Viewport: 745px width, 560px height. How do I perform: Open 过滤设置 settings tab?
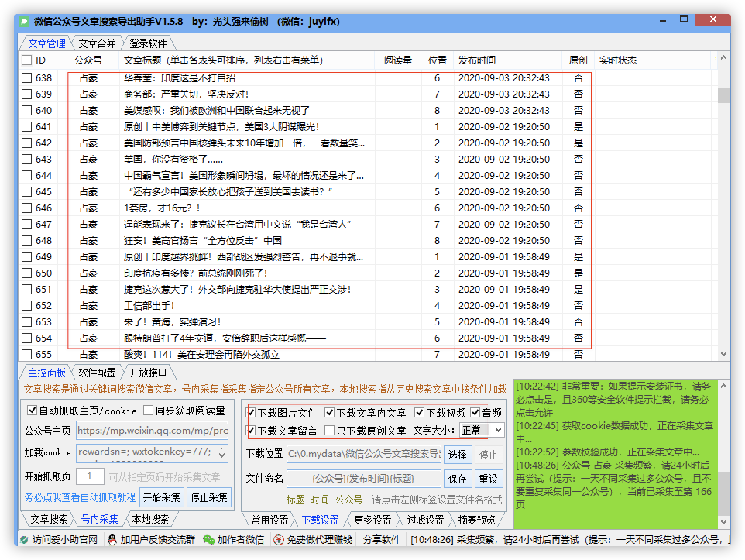[x=425, y=520]
